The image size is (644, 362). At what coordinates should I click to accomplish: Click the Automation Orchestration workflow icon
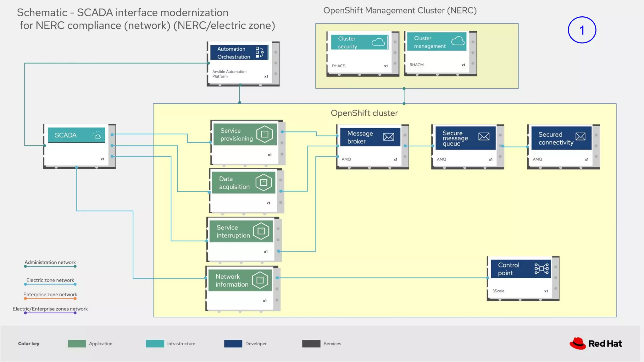pos(259,52)
